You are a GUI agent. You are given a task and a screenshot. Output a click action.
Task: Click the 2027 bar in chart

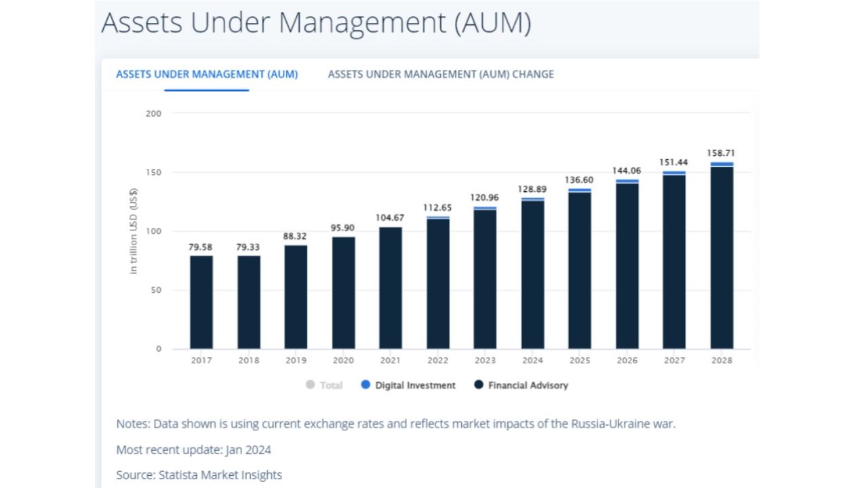[674, 260]
